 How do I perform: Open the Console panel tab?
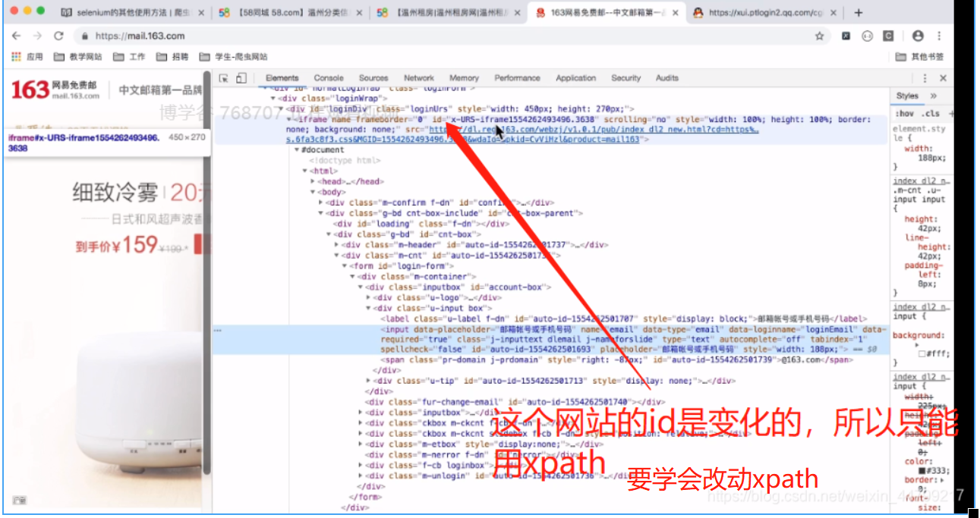pos(329,78)
